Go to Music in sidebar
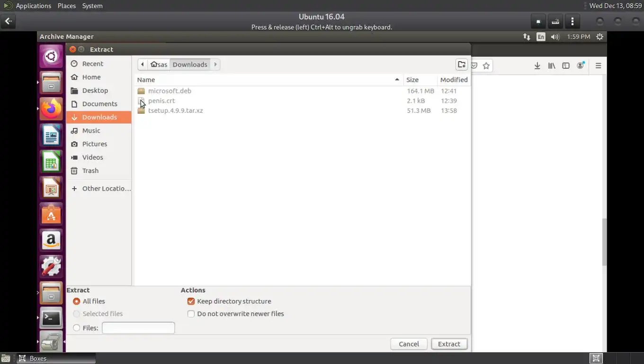 pos(98,130)
